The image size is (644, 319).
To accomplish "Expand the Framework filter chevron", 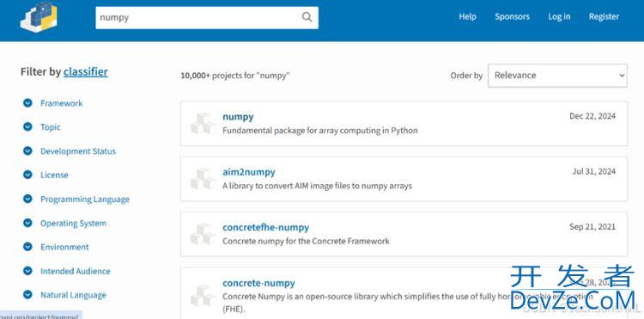I will point(27,103).
